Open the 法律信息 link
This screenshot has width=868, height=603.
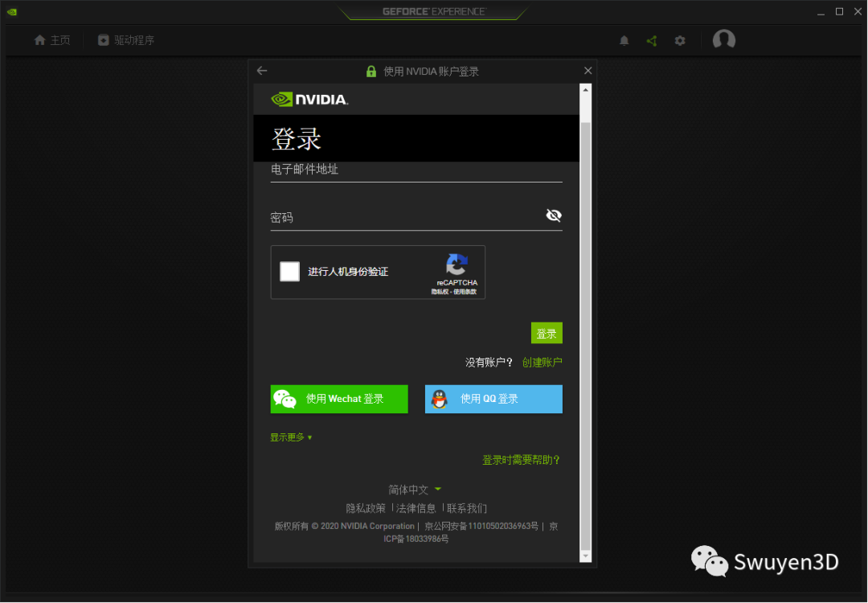point(416,508)
